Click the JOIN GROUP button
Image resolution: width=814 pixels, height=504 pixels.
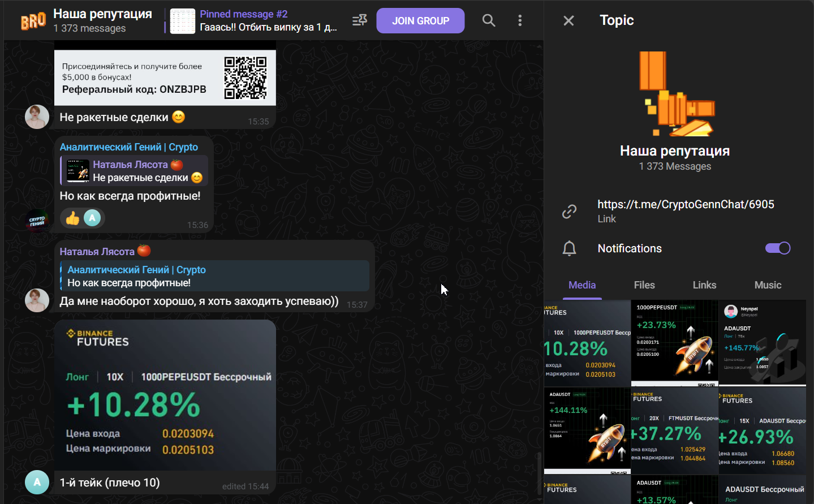point(420,21)
